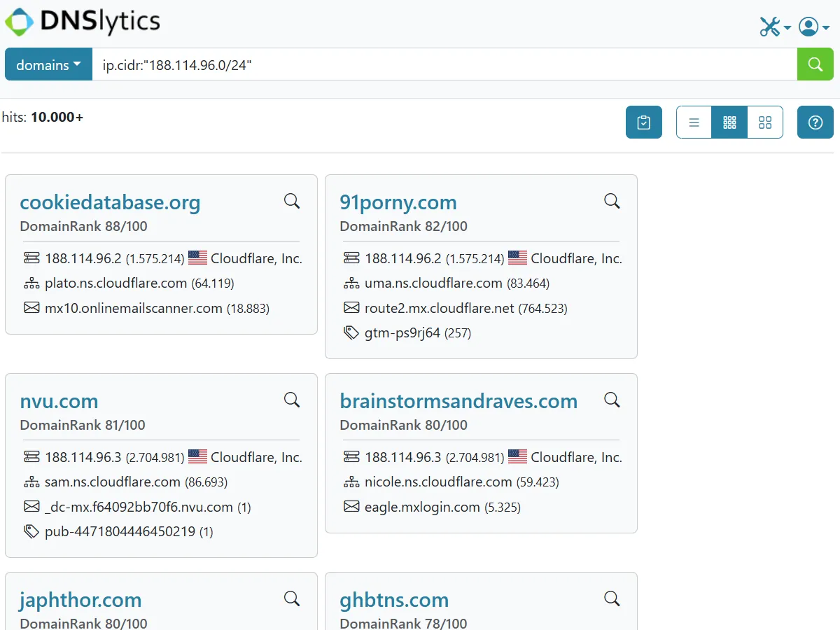Click nameserver icon beside sam.ns.cloudflare.com
This screenshot has height=630, width=840.
pyautogui.click(x=31, y=482)
